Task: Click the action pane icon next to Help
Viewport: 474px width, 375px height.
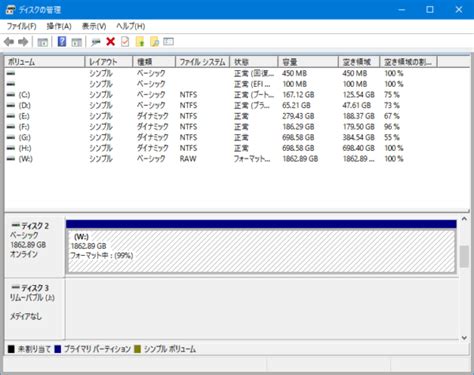Action: click(77, 42)
